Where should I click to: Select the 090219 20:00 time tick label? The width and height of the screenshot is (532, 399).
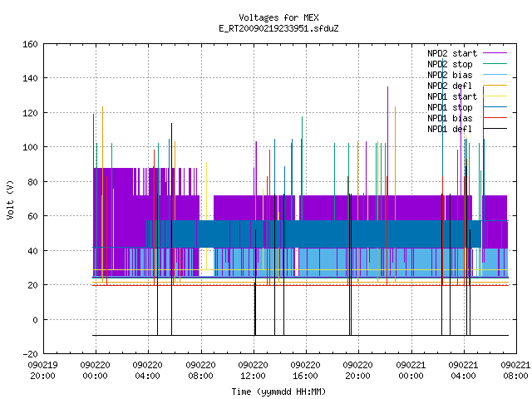tap(42, 370)
